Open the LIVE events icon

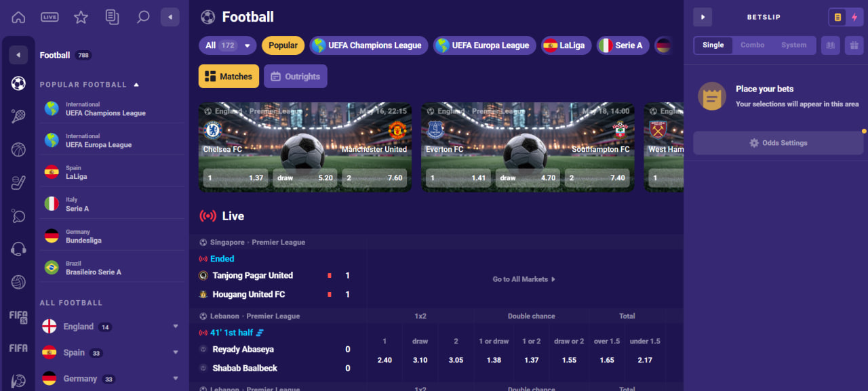50,17
